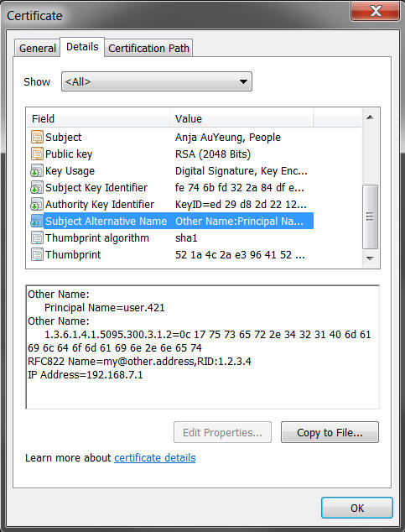Image resolution: width=405 pixels, height=532 pixels.
Task: Open the certificate details help link
Action: point(155,457)
